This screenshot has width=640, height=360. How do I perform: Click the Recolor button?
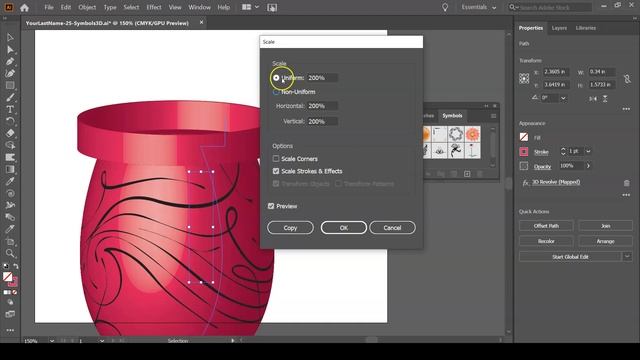(x=546, y=241)
